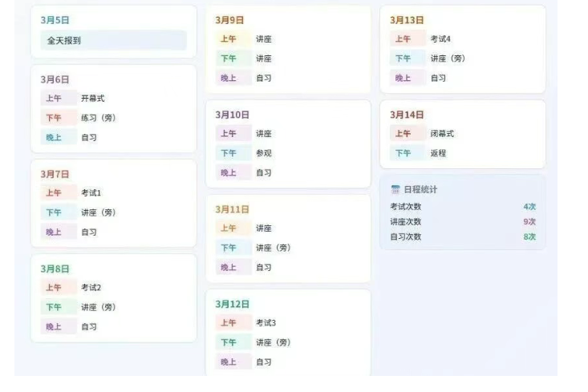Click the 返程 entry on 3月14日

438,153
